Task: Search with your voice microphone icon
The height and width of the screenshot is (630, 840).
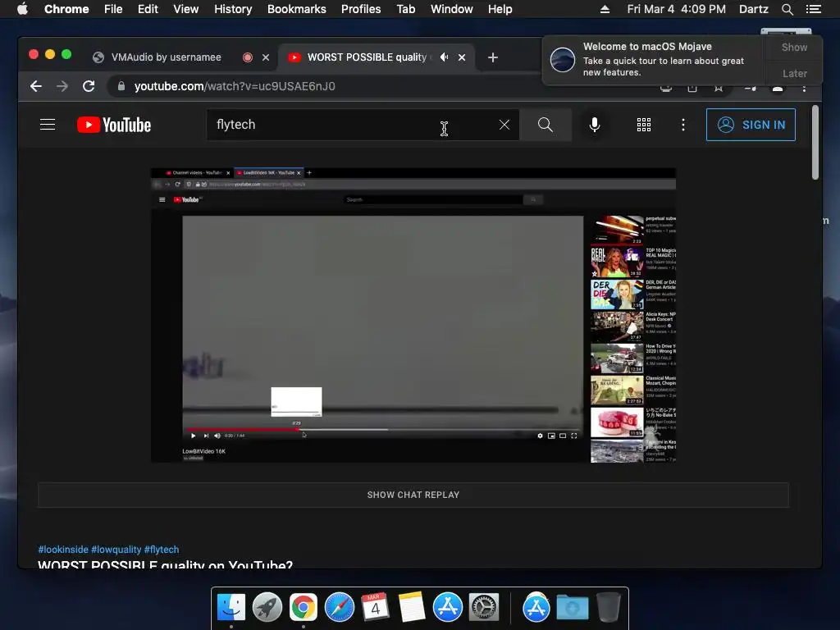Action: click(594, 125)
